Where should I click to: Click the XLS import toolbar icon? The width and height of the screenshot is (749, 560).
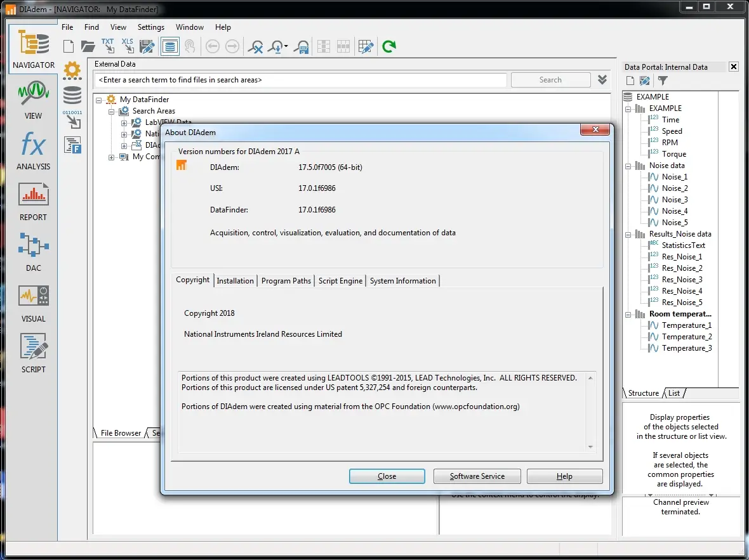click(x=128, y=46)
